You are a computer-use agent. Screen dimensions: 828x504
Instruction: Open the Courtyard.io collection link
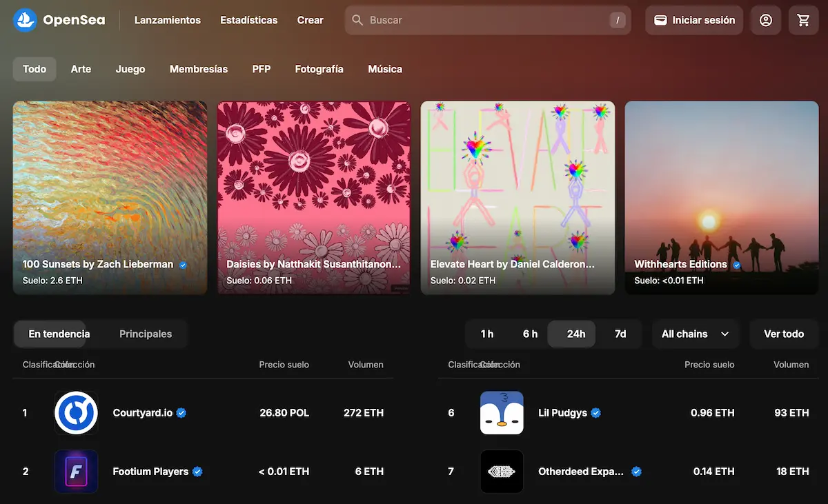coord(143,413)
